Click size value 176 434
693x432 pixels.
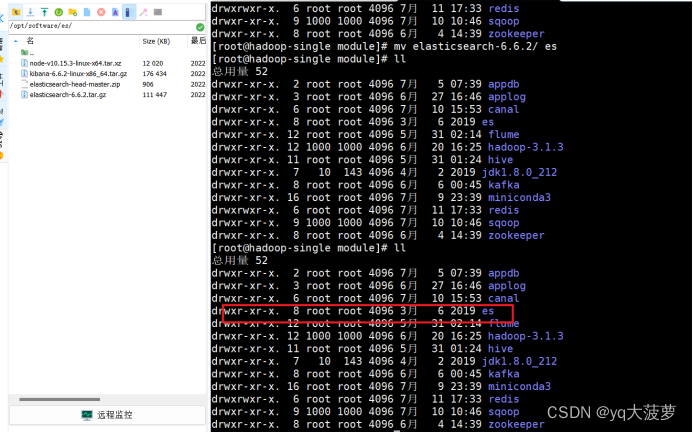154,74
